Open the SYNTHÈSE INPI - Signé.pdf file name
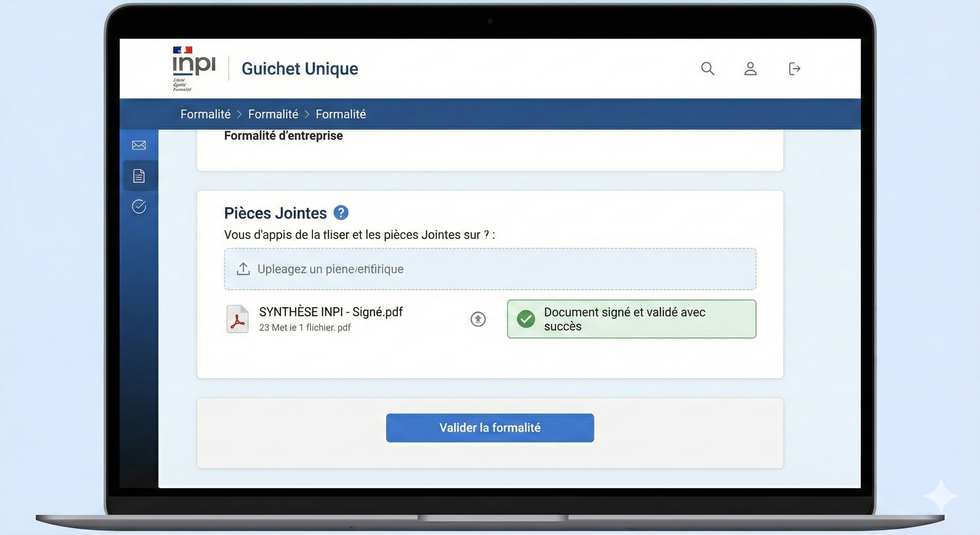The image size is (980, 535). coord(331,312)
